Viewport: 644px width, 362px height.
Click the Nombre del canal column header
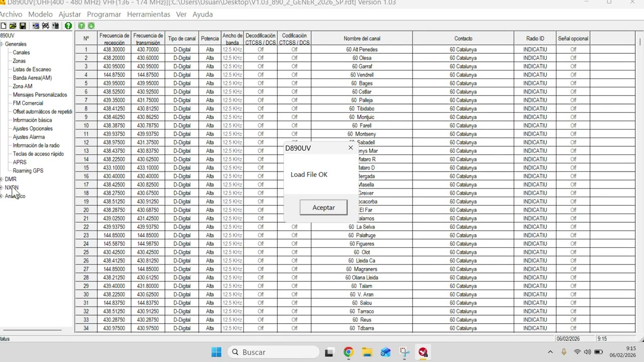tap(362, 38)
